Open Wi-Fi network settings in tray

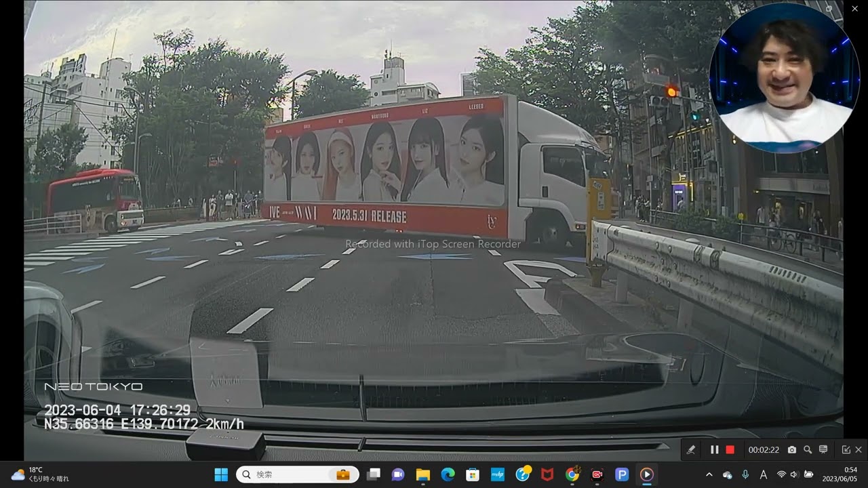pos(781,474)
